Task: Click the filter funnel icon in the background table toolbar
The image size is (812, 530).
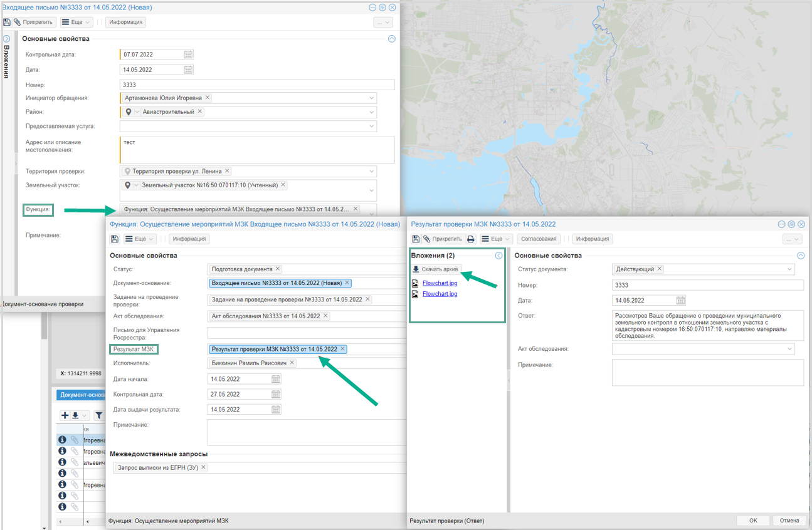Action: coord(99,415)
